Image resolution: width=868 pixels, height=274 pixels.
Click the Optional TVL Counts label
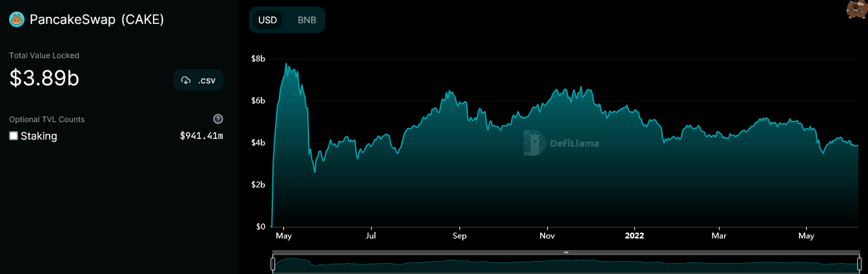click(47, 120)
